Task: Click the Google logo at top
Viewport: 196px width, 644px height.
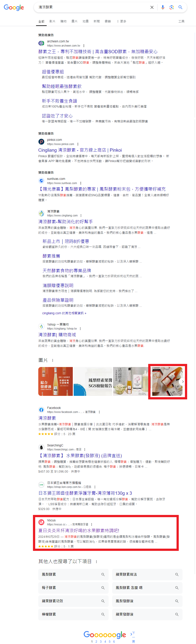Action: pyautogui.click(x=14, y=8)
